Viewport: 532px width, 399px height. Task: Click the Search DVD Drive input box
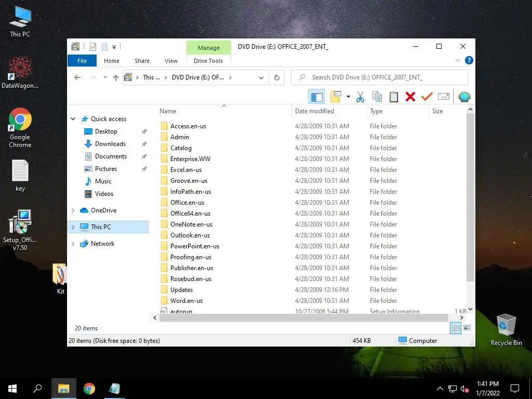click(380, 77)
